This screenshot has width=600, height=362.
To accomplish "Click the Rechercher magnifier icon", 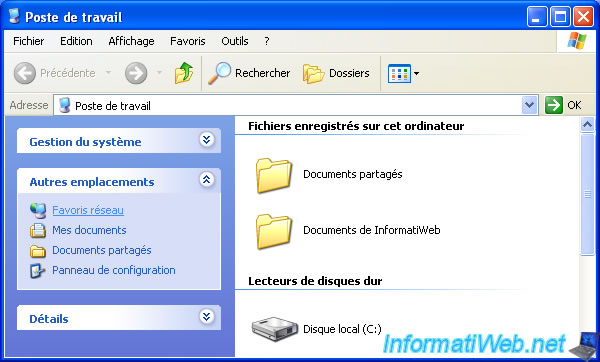I will 220,73.
